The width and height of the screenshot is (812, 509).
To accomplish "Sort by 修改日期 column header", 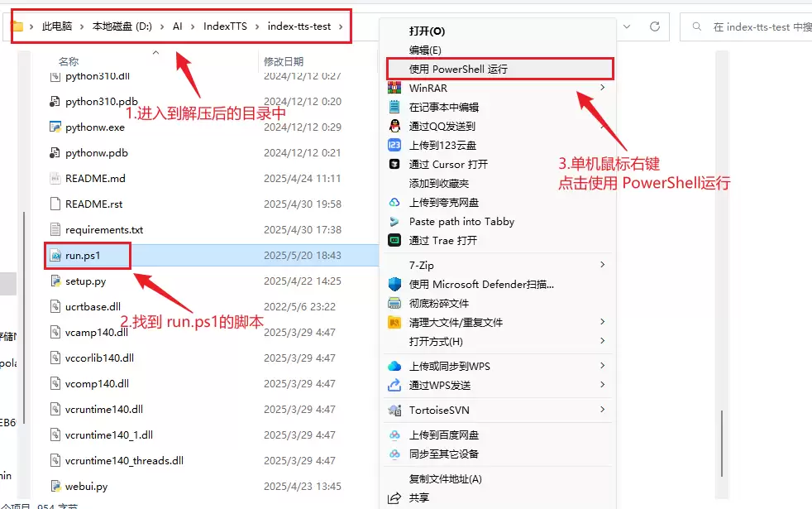I will 284,62.
